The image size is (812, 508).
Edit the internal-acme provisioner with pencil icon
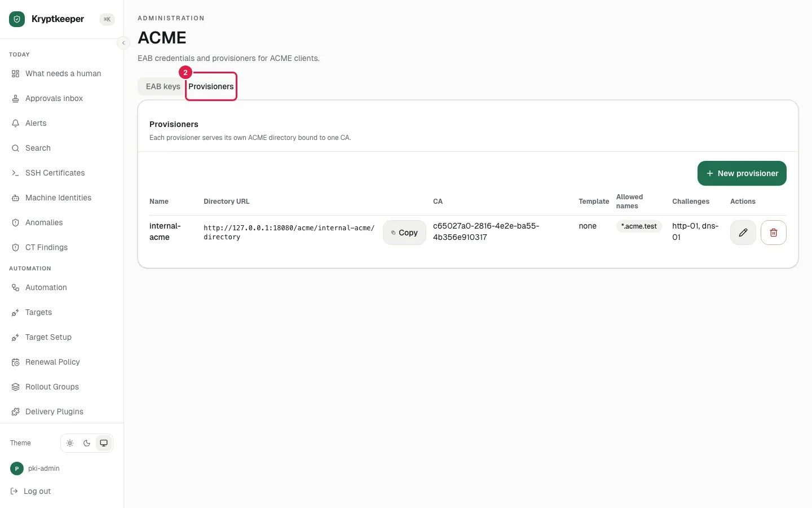pyautogui.click(x=743, y=233)
